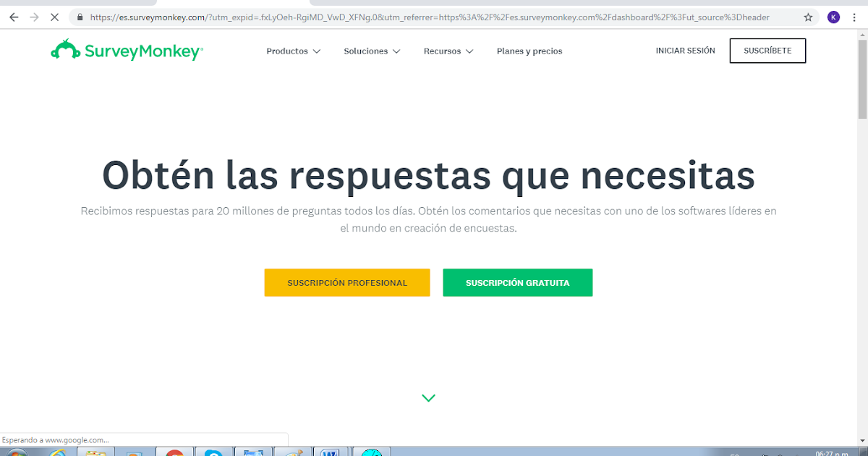Screen dimensions: 868x456
Task: Open Chrome's three-dot menu
Action: tap(855, 17)
